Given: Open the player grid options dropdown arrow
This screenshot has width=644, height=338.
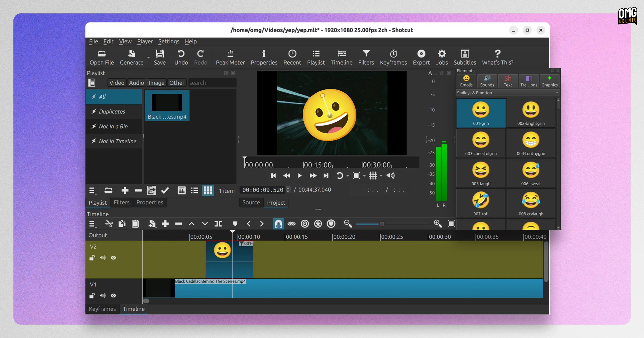Looking at the screenshot, I should 381,176.
